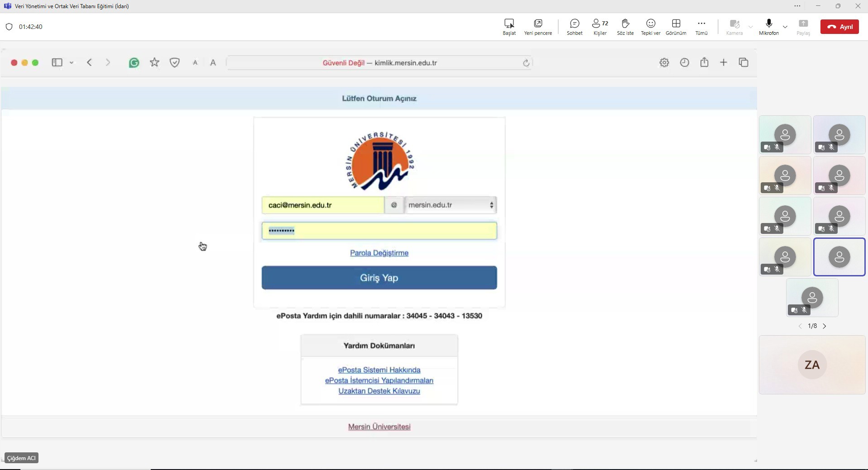868x470 pixels.
Task: Change layout via Görünüm
Action: pyautogui.click(x=676, y=27)
